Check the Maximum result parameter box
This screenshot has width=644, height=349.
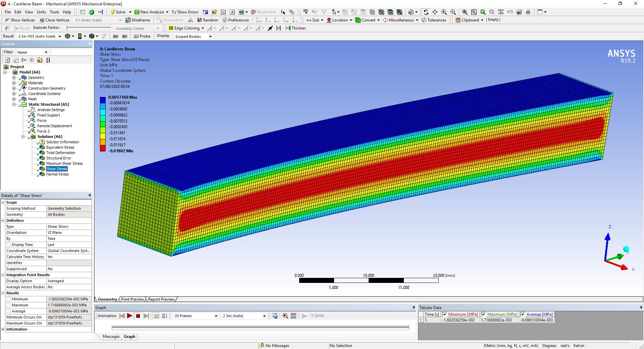[8, 305]
